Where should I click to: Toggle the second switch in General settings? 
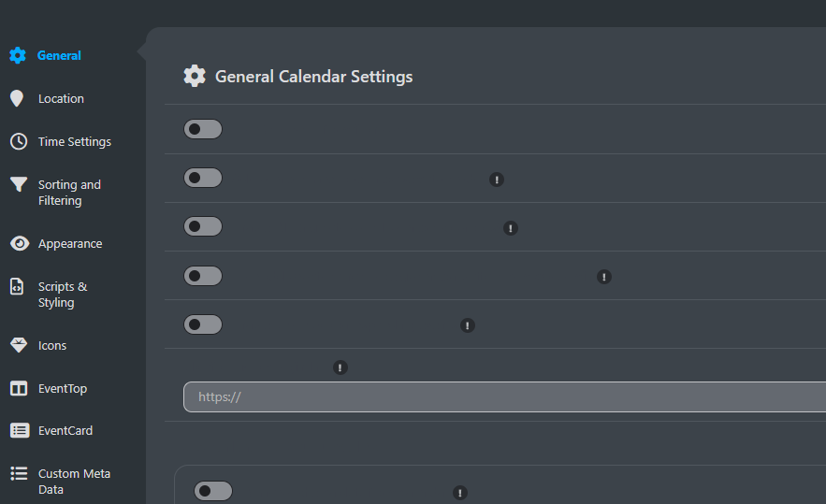point(203,178)
